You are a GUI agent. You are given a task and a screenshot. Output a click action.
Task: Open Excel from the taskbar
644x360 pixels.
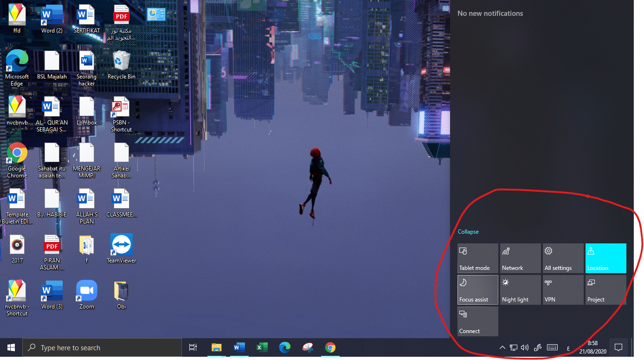coord(262,347)
